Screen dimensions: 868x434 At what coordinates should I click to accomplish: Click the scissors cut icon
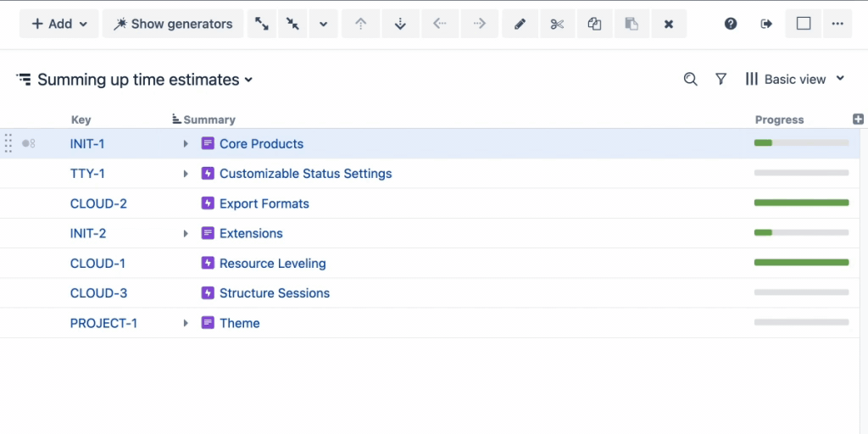[557, 24]
